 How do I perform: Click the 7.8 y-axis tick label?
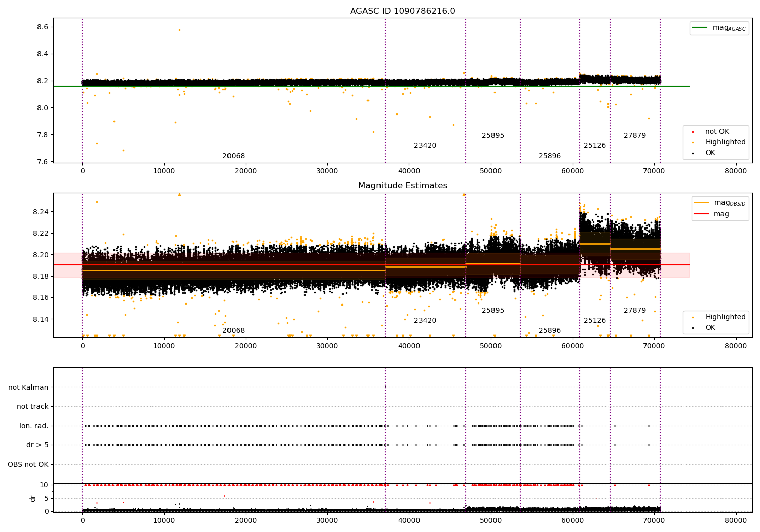(x=43, y=135)
